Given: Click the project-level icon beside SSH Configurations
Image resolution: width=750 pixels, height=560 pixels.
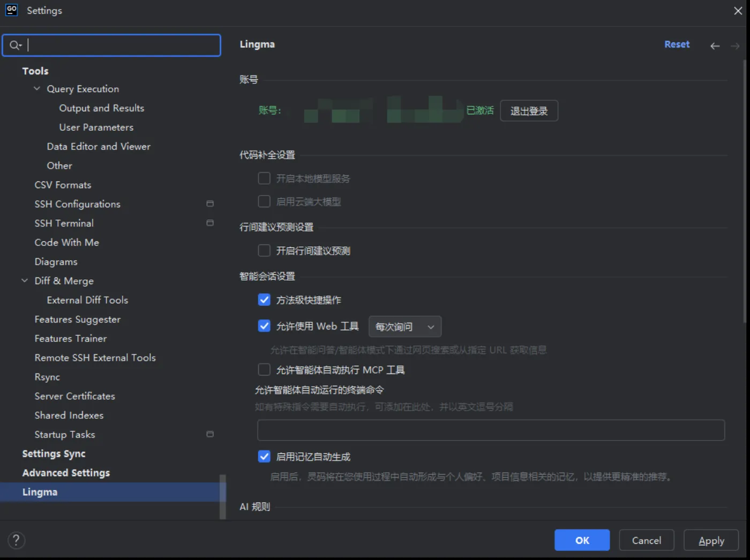Looking at the screenshot, I should tap(210, 204).
